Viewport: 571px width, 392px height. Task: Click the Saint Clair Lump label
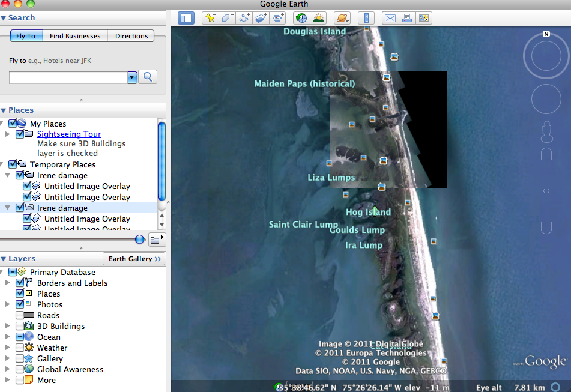click(303, 224)
